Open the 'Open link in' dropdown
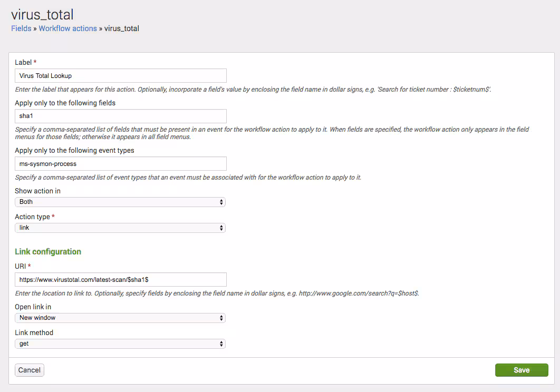The image size is (560, 392). [x=120, y=318]
